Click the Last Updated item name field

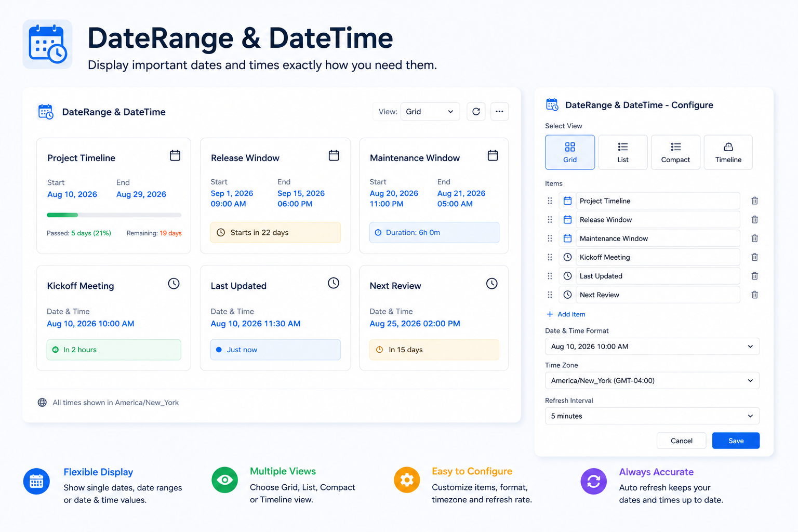[658, 275]
